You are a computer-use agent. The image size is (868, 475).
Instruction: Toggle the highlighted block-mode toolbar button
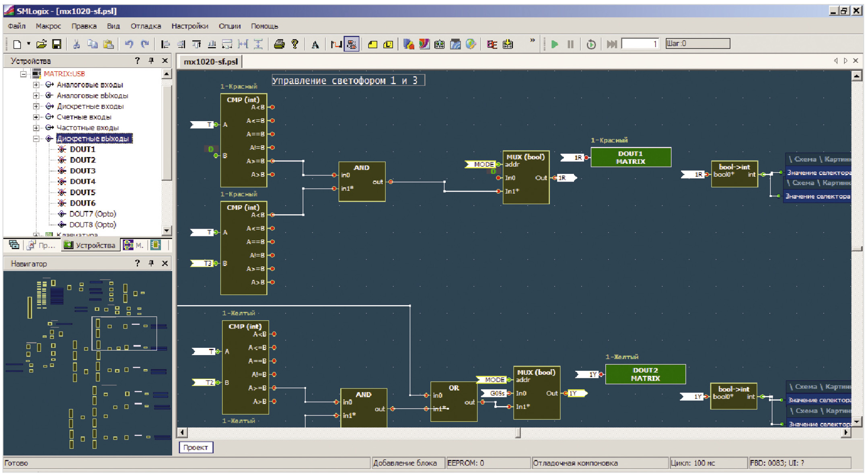(352, 44)
